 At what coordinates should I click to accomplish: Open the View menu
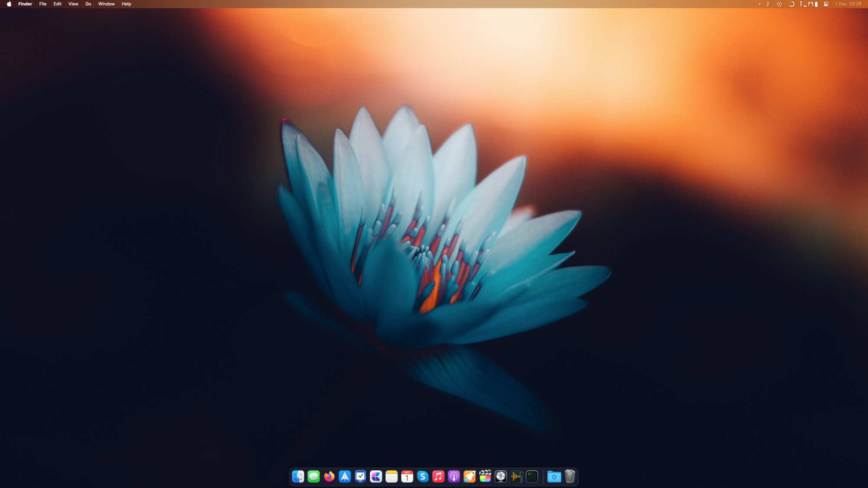73,4
